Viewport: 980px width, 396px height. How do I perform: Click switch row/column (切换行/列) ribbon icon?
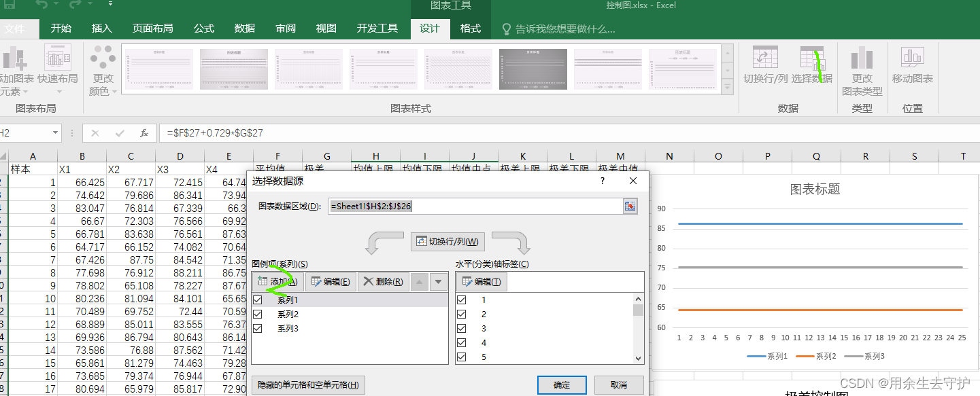[765, 65]
